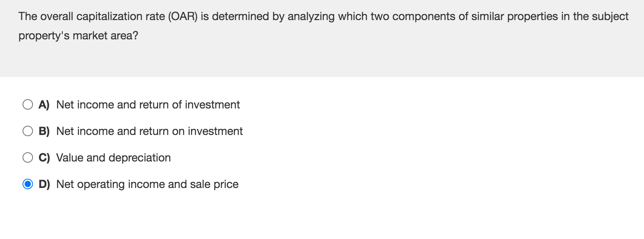Select radio button A
This screenshot has width=644, height=239.
[x=28, y=104]
